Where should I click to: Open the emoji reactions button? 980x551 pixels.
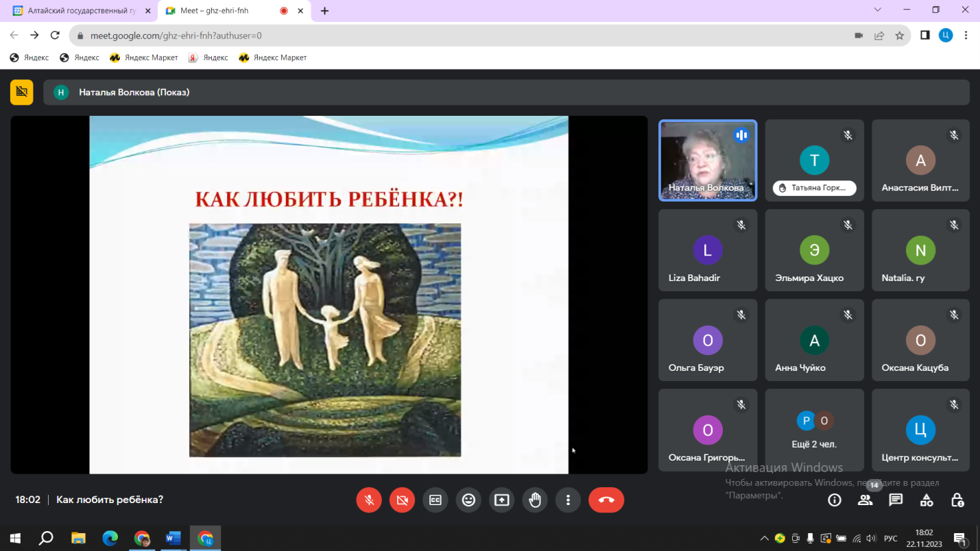click(468, 500)
